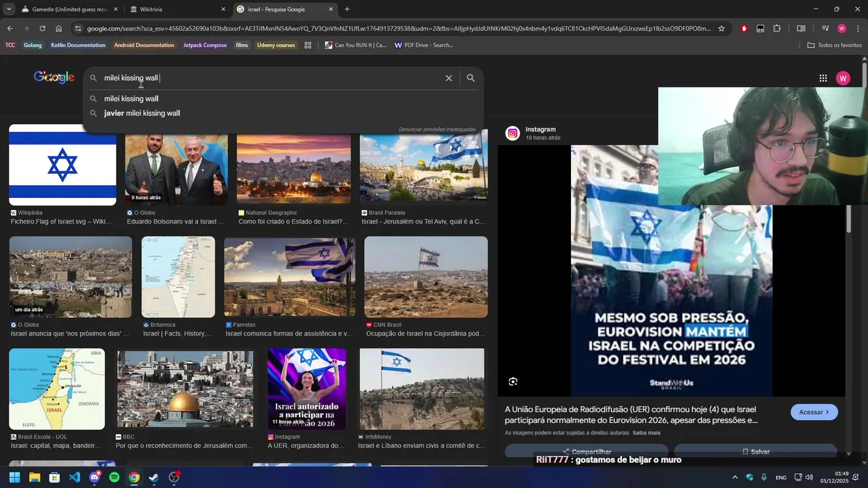
Task: Click the Acessar button
Action: 814,412
